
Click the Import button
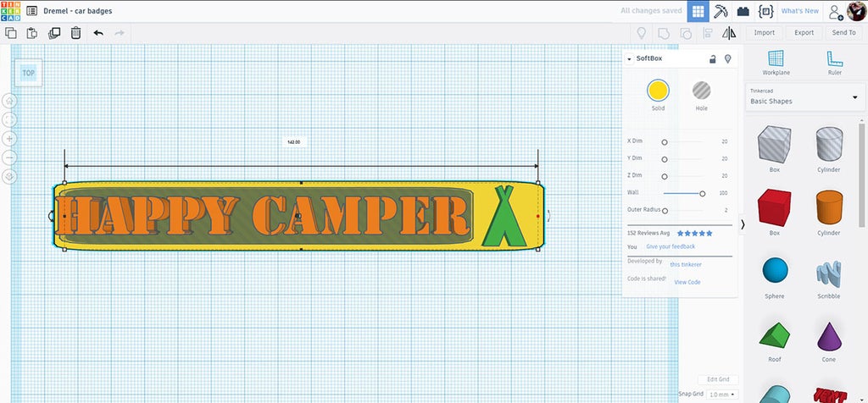(x=764, y=33)
